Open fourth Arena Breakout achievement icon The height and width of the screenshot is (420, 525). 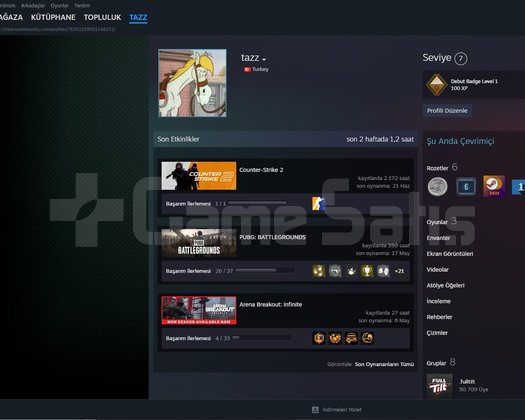coord(367,338)
